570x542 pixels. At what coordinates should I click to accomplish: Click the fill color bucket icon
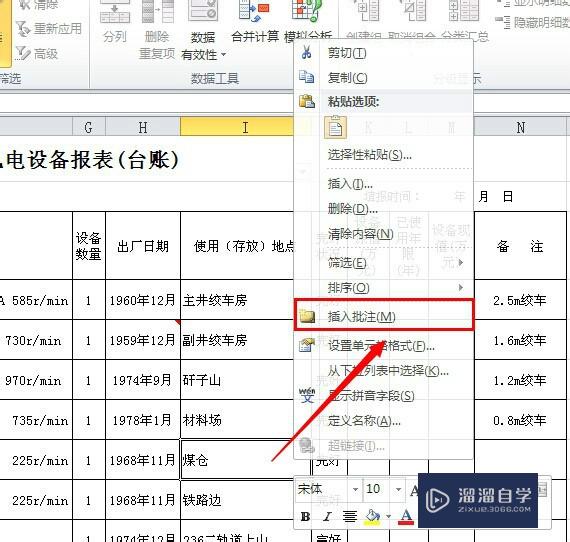[372, 517]
